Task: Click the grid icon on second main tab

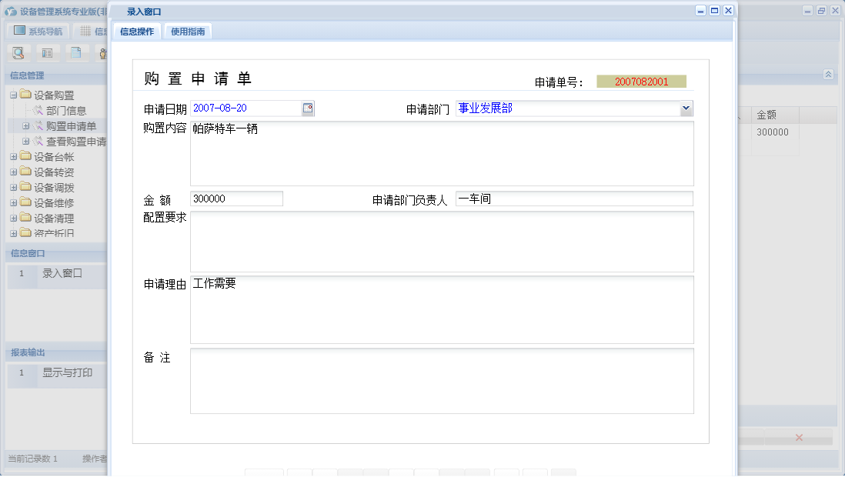Action: pos(85,31)
